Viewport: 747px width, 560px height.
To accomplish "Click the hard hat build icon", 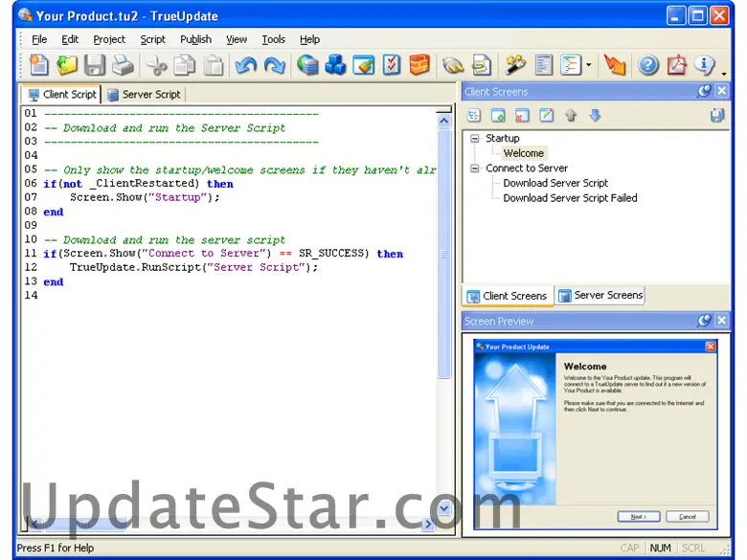I will click(453, 65).
